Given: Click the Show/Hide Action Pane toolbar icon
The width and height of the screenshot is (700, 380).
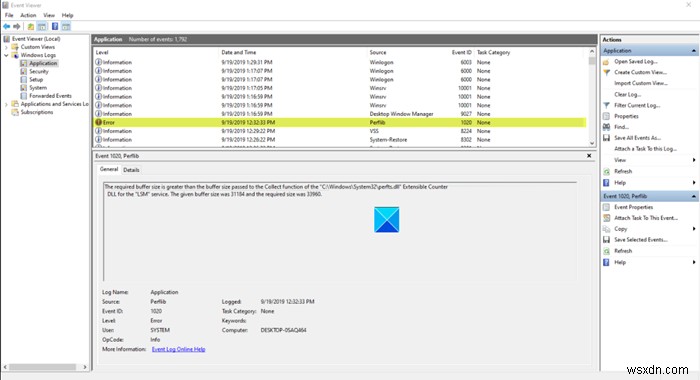Looking at the screenshot, I should pyautogui.click(x=66, y=27).
